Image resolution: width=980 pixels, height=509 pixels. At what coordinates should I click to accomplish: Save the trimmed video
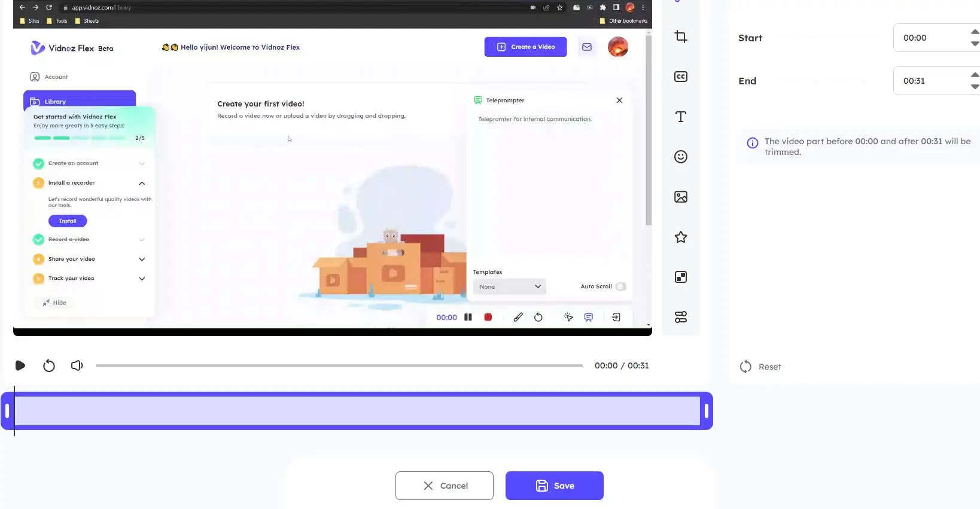click(x=554, y=486)
